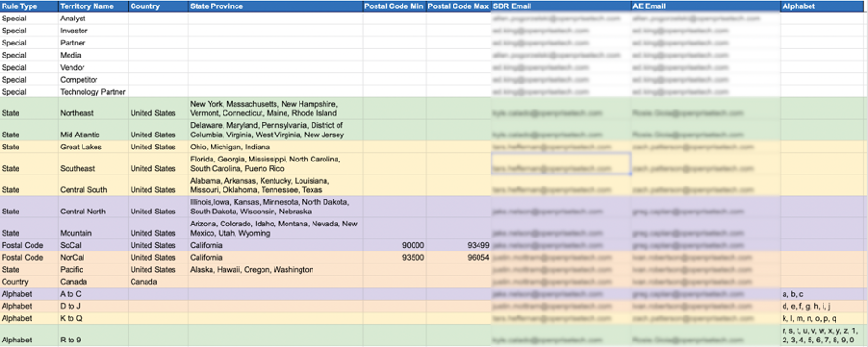The image size is (868, 347).
Task: Select the 93499 postal code max cell
Action: click(458, 245)
